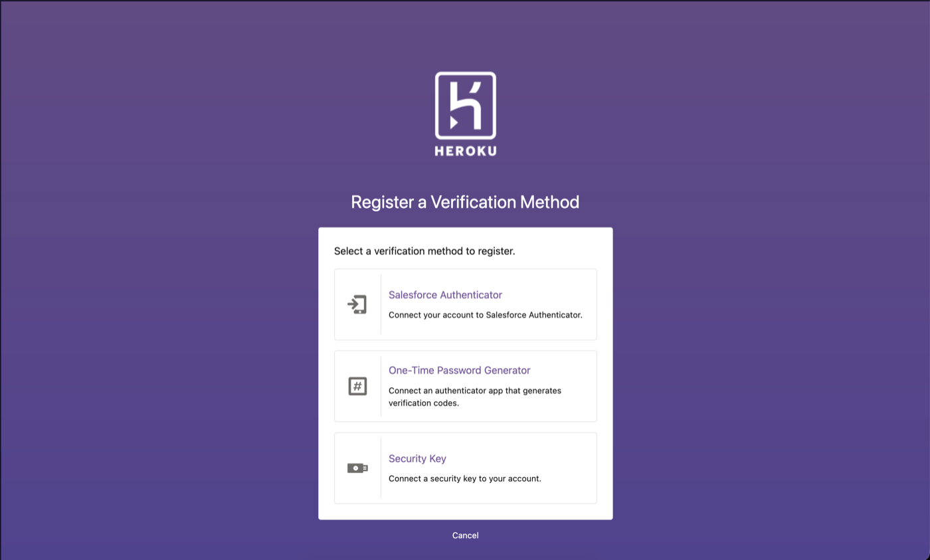Click the connect security key description text
This screenshot has height=560, width=930.
(x=466, y=478)
